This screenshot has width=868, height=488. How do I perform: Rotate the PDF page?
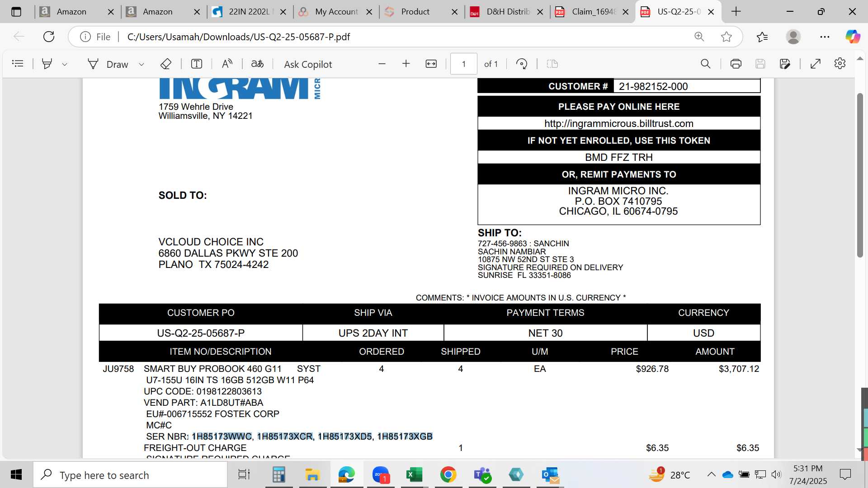pyautogui.click(x=522, y=64)
